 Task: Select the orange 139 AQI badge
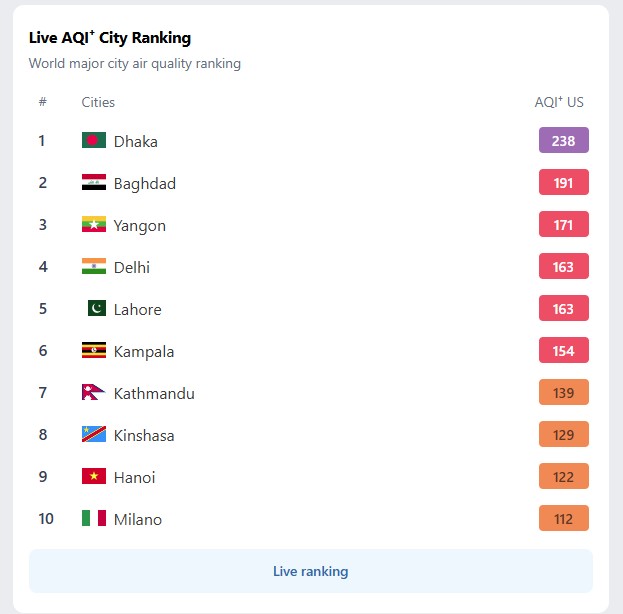click(563, 392)
